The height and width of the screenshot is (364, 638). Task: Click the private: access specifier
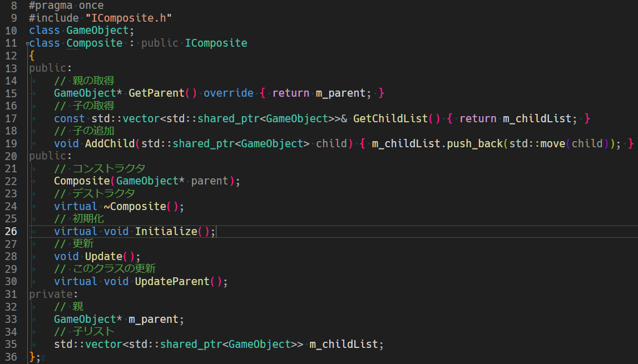(x=51, y=294)
